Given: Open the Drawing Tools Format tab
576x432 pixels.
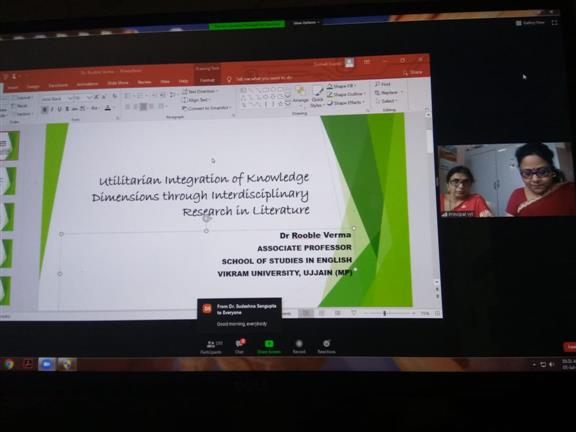Looking at the screenshot, I should [x=207, y=80].
